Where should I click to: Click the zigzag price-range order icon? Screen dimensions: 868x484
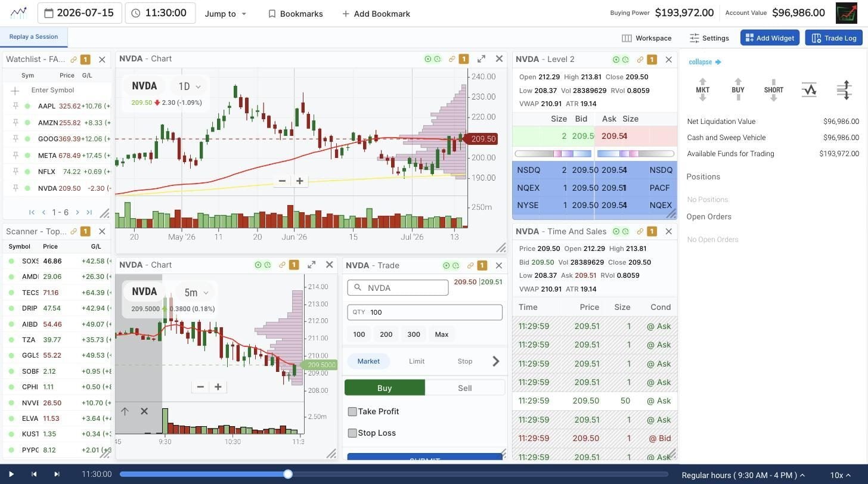pos(809,90)
